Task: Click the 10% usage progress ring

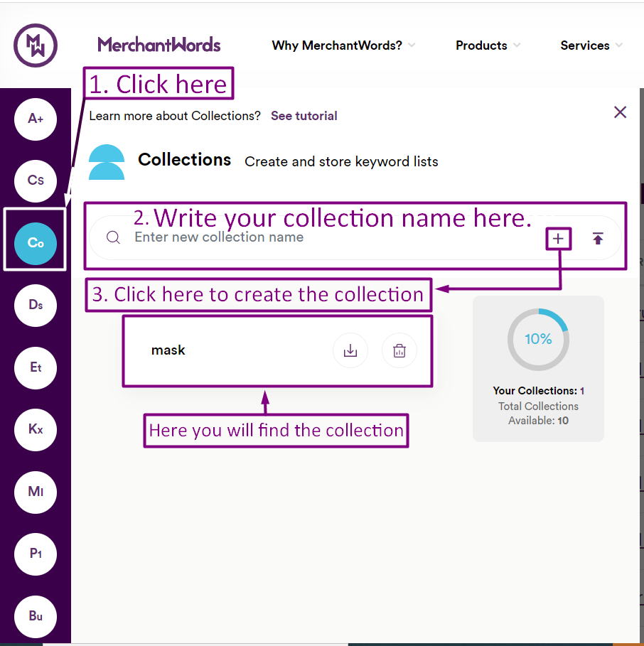Action: coord(538,340)
